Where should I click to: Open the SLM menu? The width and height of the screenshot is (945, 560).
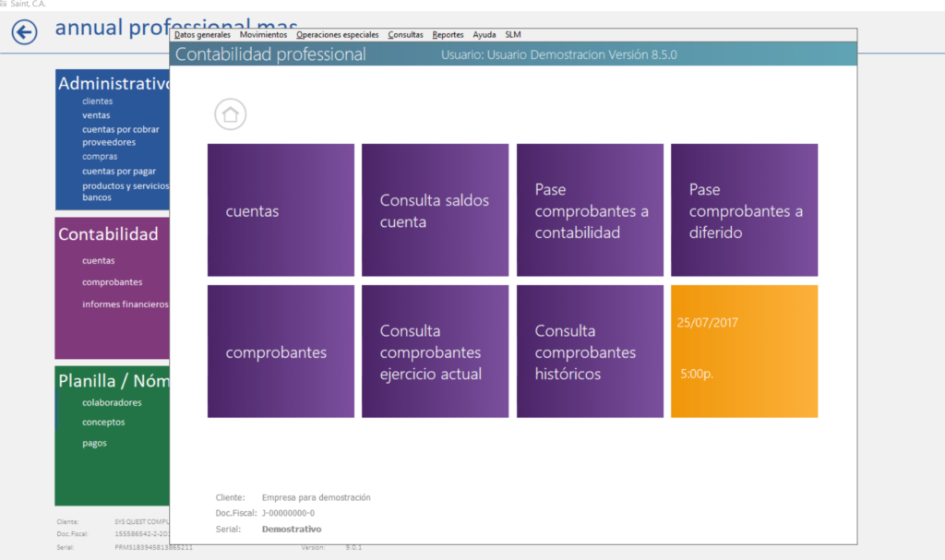click(x=513, y=35)
